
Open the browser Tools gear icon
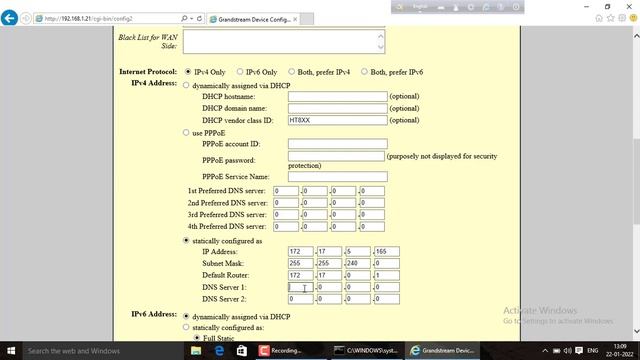click(x=622, y=18)
